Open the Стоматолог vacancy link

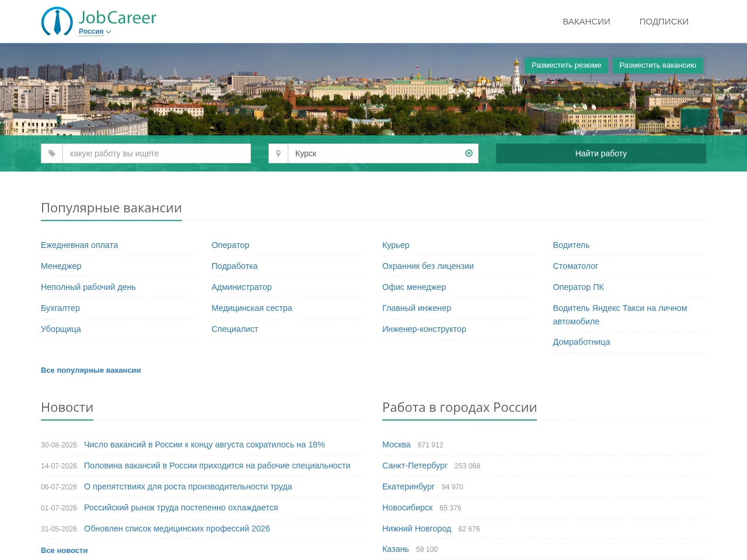point(575,266)
